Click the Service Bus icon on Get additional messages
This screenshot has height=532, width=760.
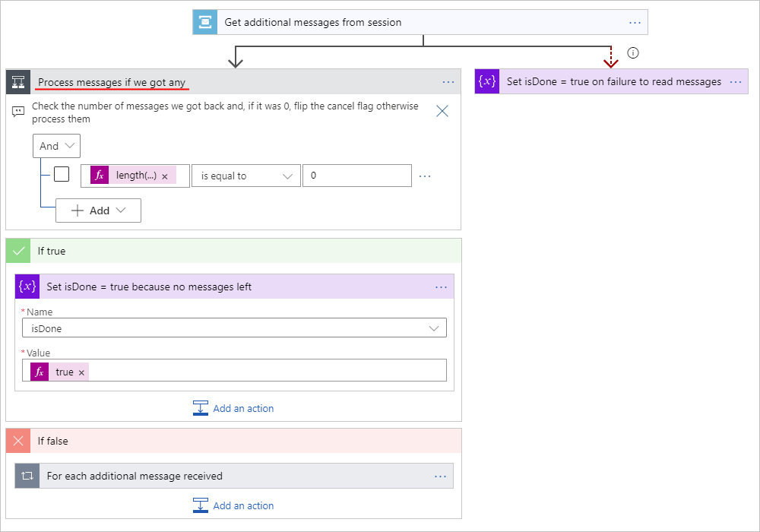204,22
